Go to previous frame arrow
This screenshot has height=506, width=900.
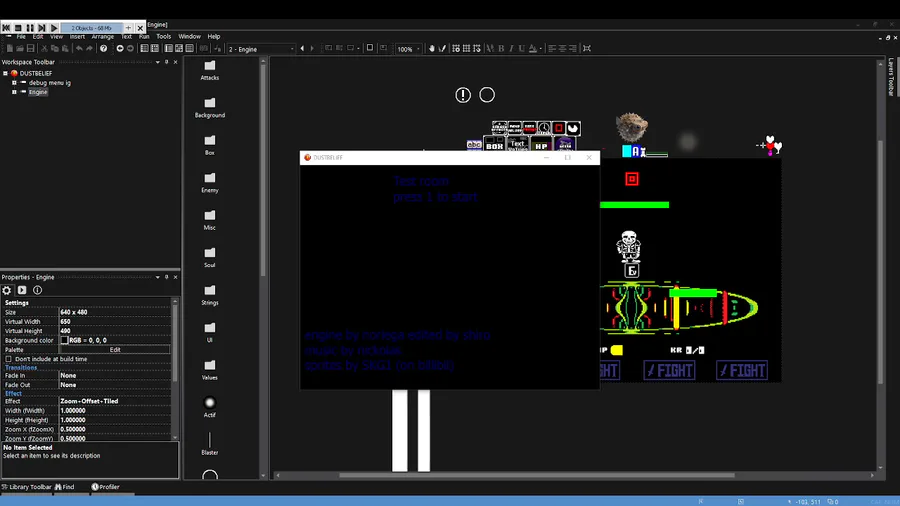pyautogui.click(x=302, y=49)
